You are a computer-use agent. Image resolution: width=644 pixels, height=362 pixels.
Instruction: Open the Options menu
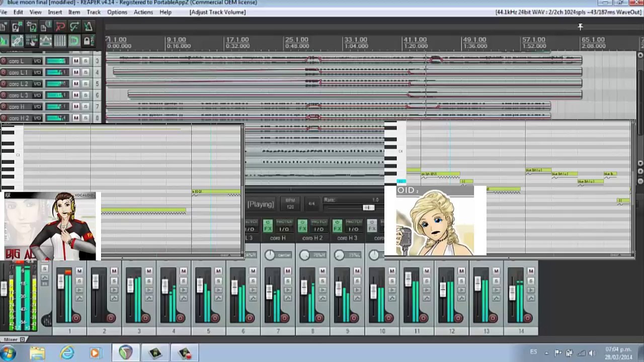pyautogui.click(x=117, y=12)
